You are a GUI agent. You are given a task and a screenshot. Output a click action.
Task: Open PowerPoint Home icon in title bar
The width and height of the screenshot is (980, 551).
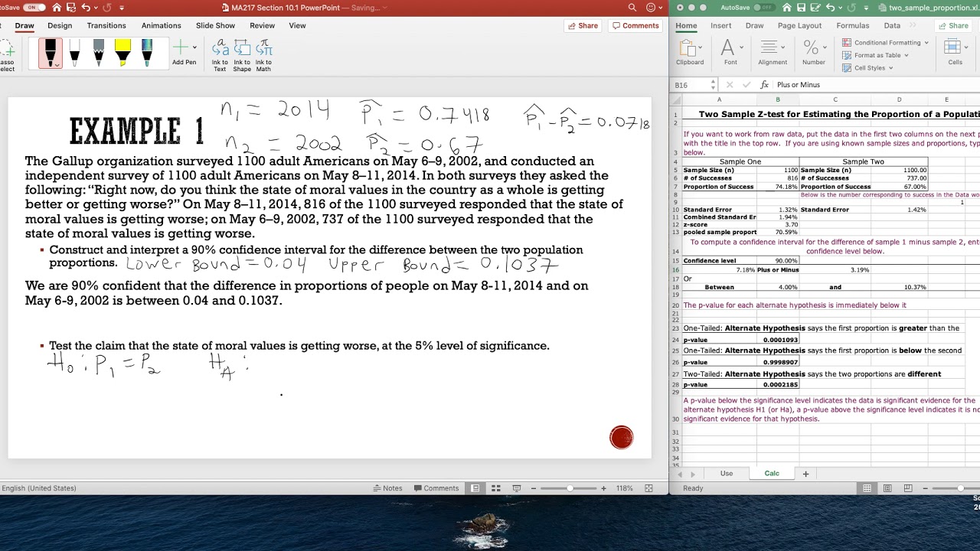tap(57, 8)
